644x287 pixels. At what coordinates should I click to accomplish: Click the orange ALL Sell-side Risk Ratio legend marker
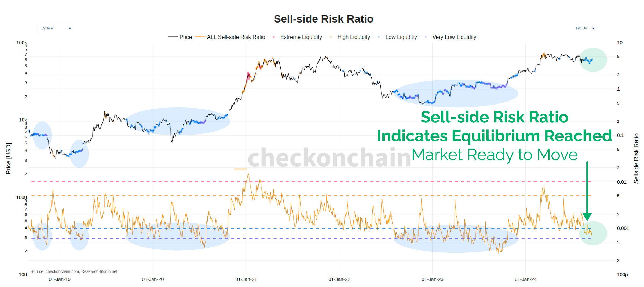click(x=200, y=37)
